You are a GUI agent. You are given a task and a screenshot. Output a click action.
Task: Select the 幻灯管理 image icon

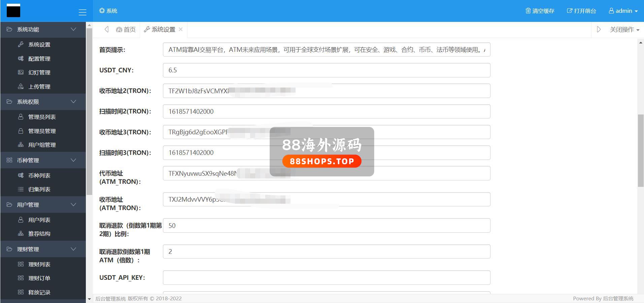[21, 72]
